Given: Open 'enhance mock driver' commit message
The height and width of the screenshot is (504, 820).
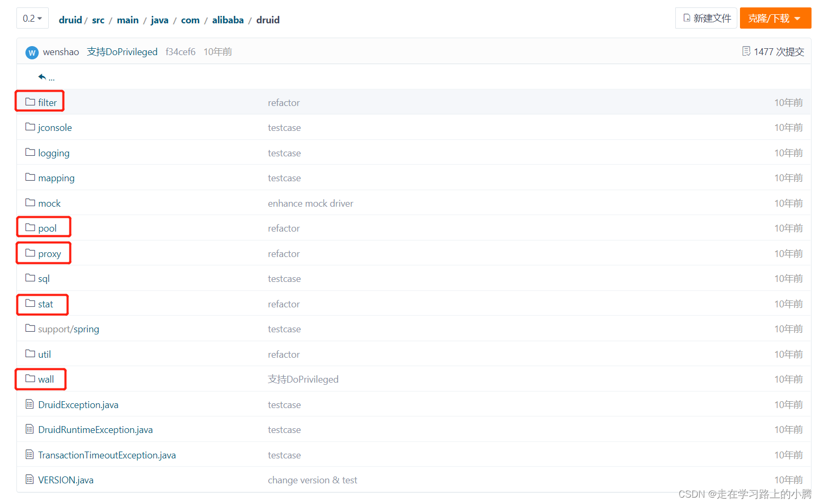Looking at the screenshot, I should (x=311, y=204).
